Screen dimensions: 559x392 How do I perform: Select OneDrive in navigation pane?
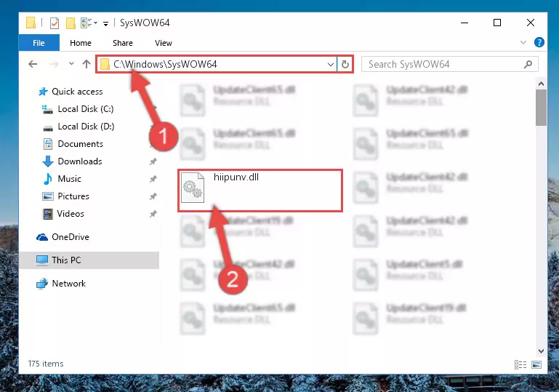click(x=71, y=237)
